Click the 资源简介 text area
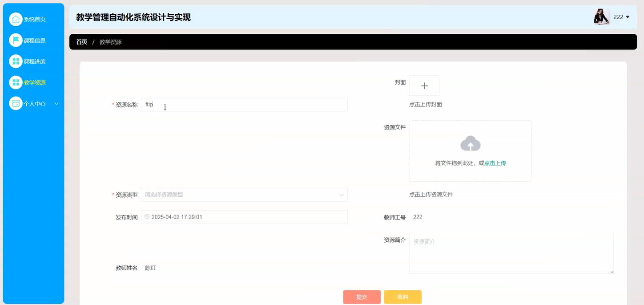Screen dimensions: 644x305 pyautogui.click(x=511, y=253)
